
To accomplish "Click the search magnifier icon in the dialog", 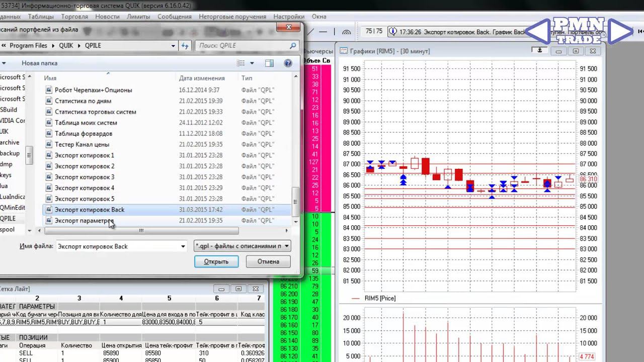I will pyautogui.click(x=293, y=45).
